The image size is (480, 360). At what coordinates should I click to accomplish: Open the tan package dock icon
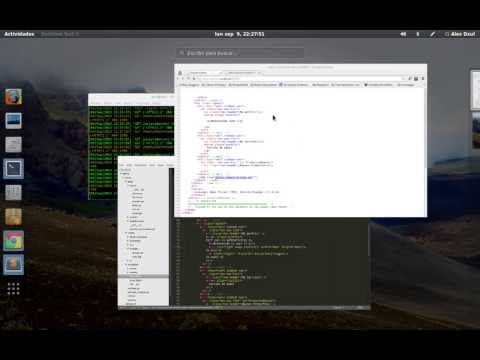(x=13, y=217)
